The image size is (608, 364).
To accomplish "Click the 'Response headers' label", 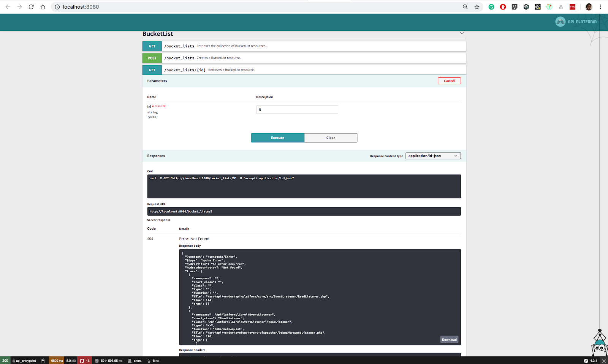I will [x=192, y=350].
